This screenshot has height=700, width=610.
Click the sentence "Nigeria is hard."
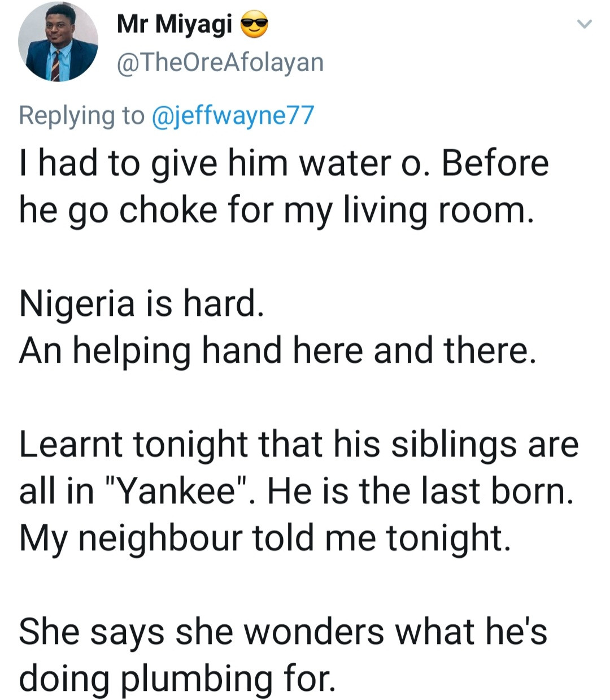tap(141, 304)
